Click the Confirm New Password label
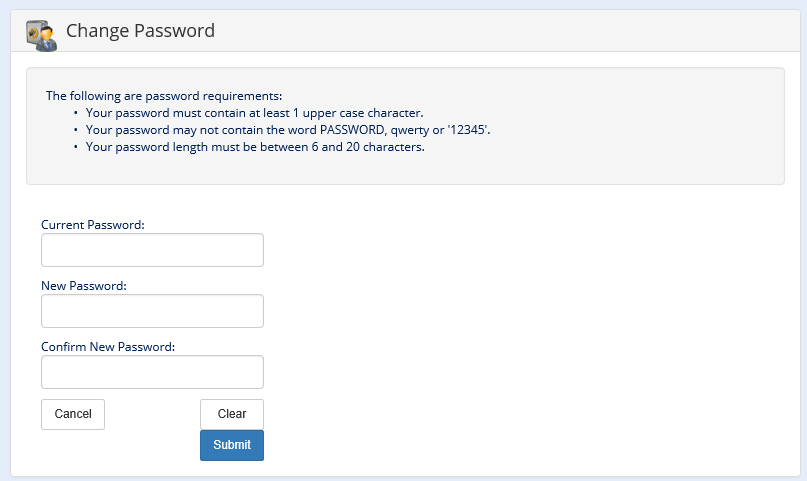807x481 pixels. point(108,347)
